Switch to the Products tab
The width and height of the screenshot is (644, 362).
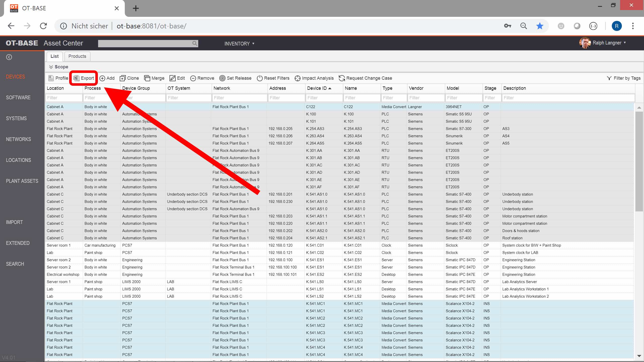click(x=77, y=56)
